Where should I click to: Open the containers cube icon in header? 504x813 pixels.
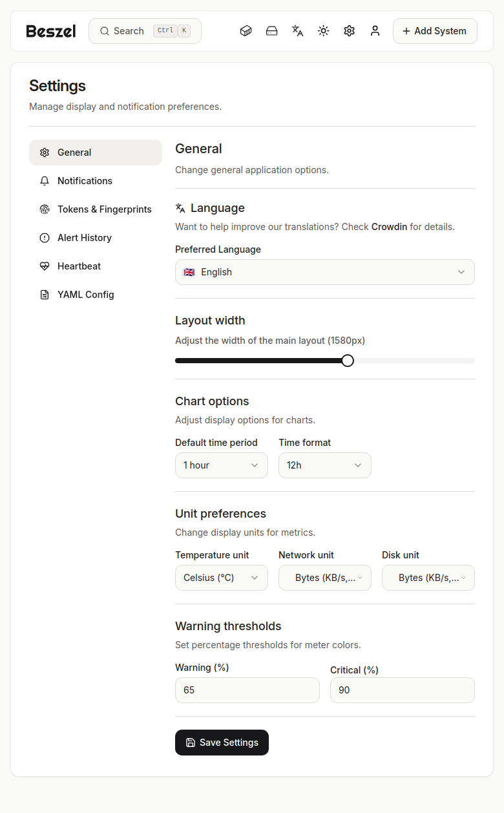(x=246, y=31)
